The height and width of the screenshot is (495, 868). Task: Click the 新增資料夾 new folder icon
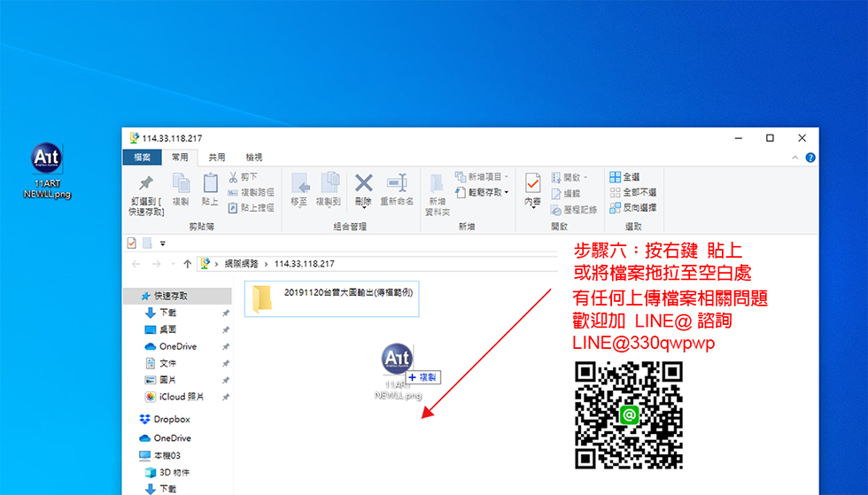(437, 184)
